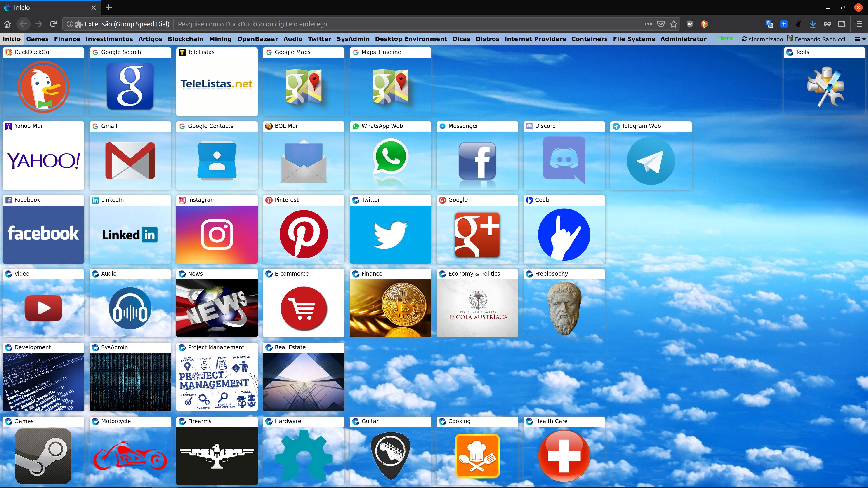Screen dimensions: 868x488
Task: Open SysAdmin bookmarks menu item
Action: point(353,39)
